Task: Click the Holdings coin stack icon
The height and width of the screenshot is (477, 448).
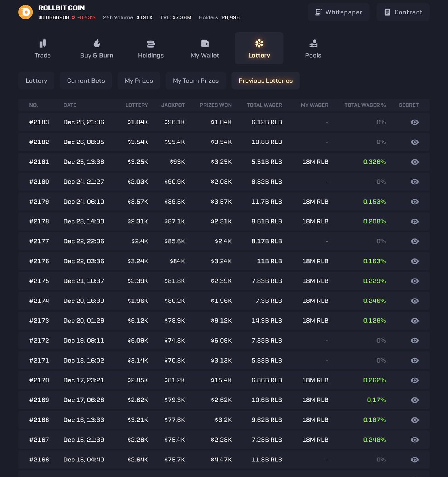Action: pyautogui.click(x=151, y=43)
